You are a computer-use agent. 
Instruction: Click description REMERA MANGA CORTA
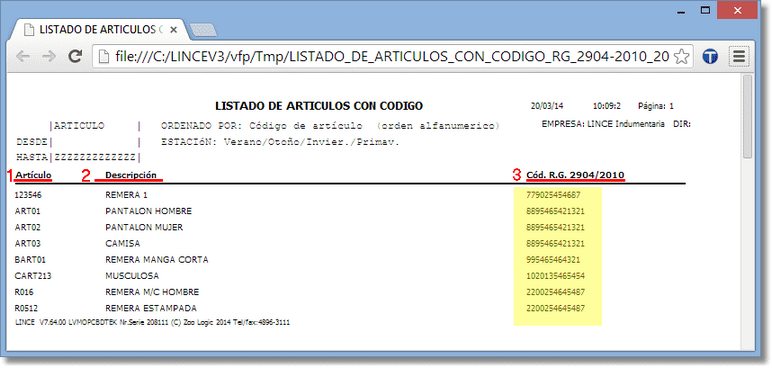tap(157, 260)
